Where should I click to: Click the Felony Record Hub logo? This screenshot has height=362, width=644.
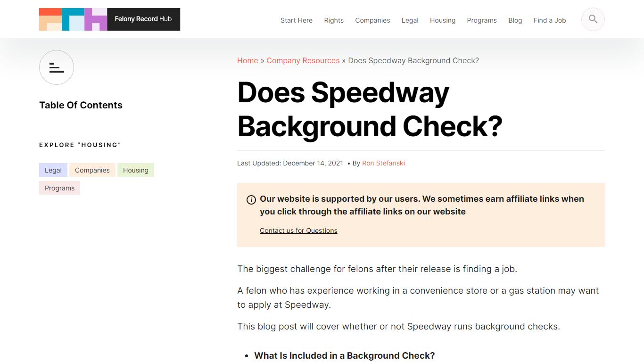pyautogui.click(x=109, y=19)
